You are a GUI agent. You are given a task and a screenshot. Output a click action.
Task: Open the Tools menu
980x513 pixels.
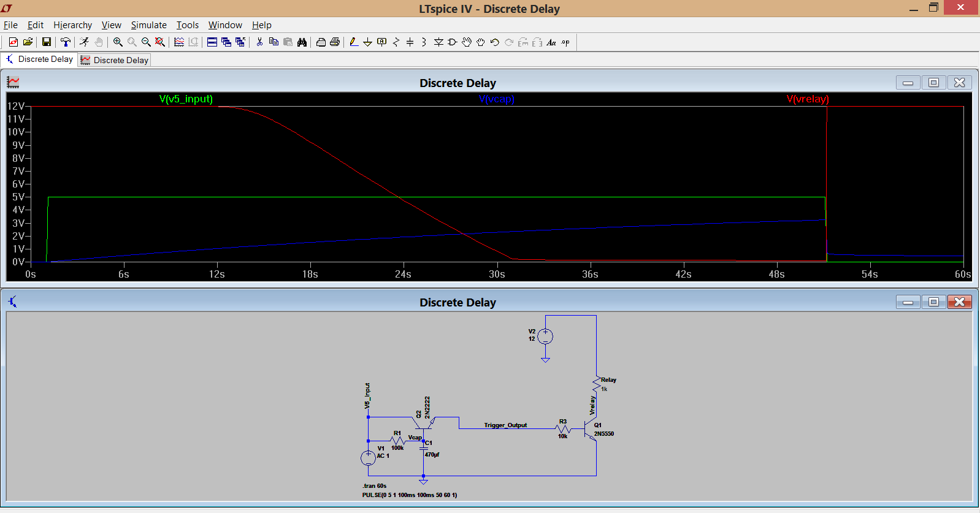[188, 25]
